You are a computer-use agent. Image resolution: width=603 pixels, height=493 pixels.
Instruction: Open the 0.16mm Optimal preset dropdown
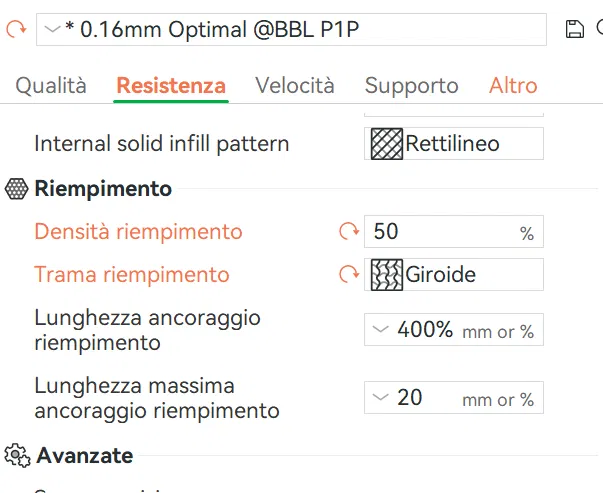(x=292, y=30)
